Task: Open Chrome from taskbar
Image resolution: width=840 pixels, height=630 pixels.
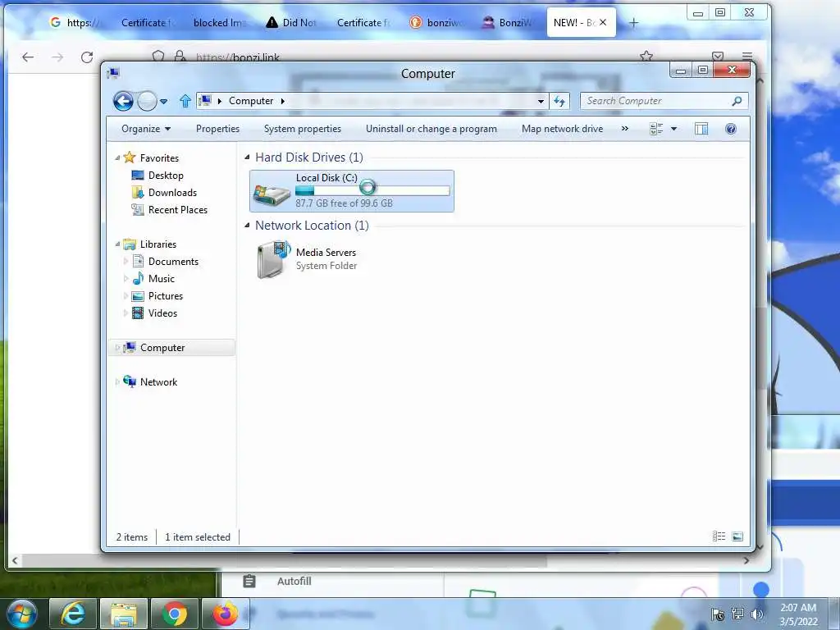Action: (x=175, y=614)
